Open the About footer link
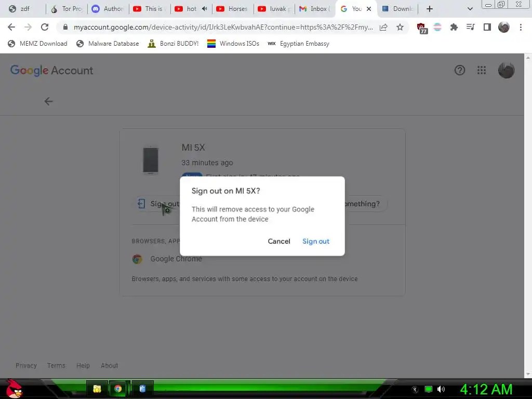532x399 pixels. [109, 365]
